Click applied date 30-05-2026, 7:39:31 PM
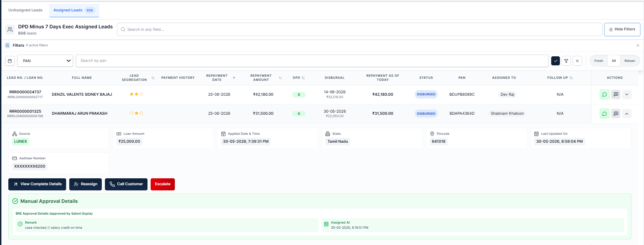The width and height of the screenshot is (644, 245). (246, 141)
